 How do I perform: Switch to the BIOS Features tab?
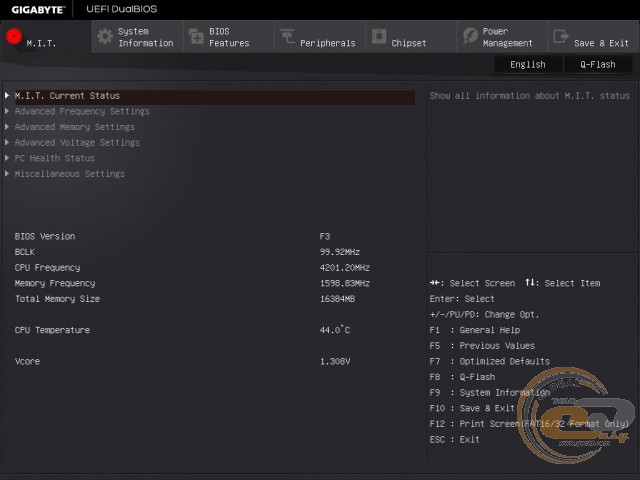click(229, 37)
